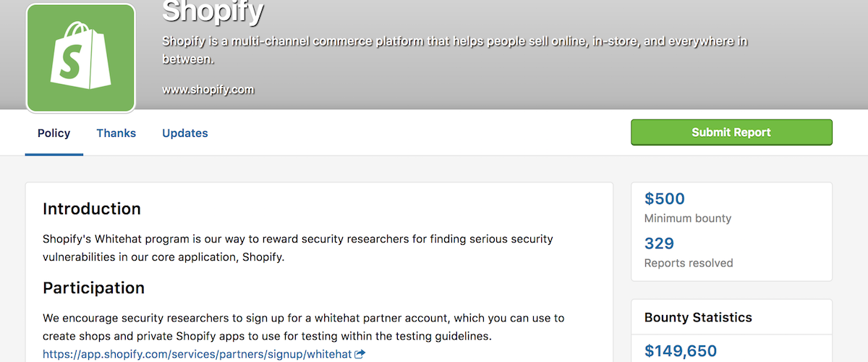This screenshot has width=868, height=362.
Task: Open the Policy tab
Action: click(54, 133)
